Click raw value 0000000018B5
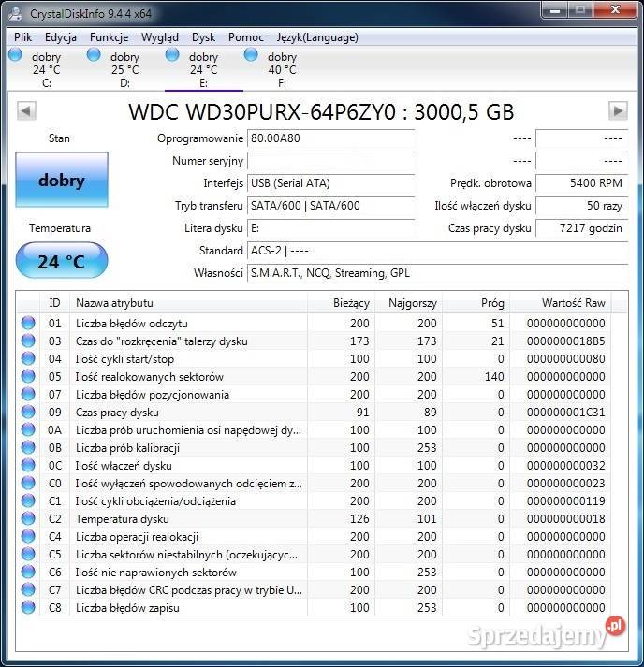Screen dimensions: 644x667 coord(565,341)
